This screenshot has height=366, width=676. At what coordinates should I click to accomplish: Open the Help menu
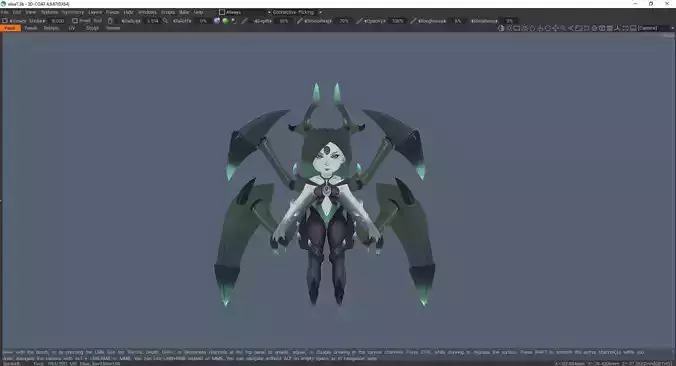tap(198, 12)
